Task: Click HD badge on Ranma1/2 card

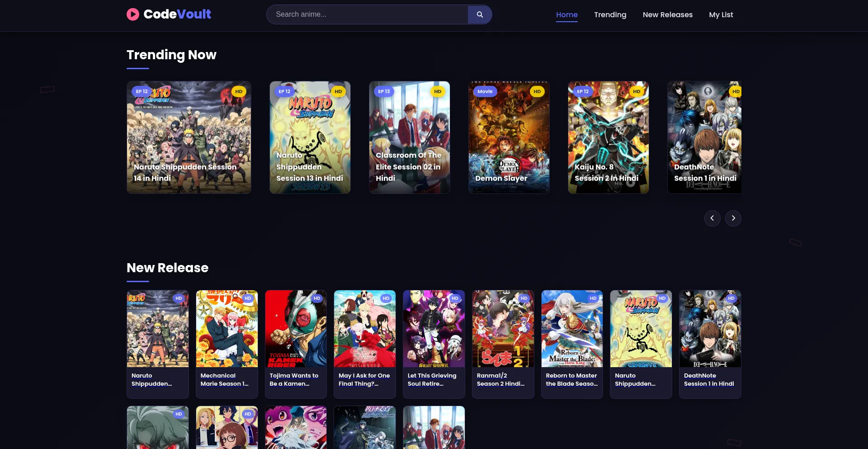Action: [x=524, y=298]
